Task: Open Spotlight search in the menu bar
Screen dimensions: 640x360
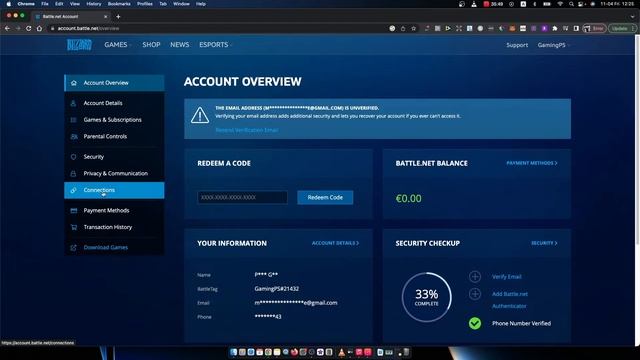Action: point(571,4)
